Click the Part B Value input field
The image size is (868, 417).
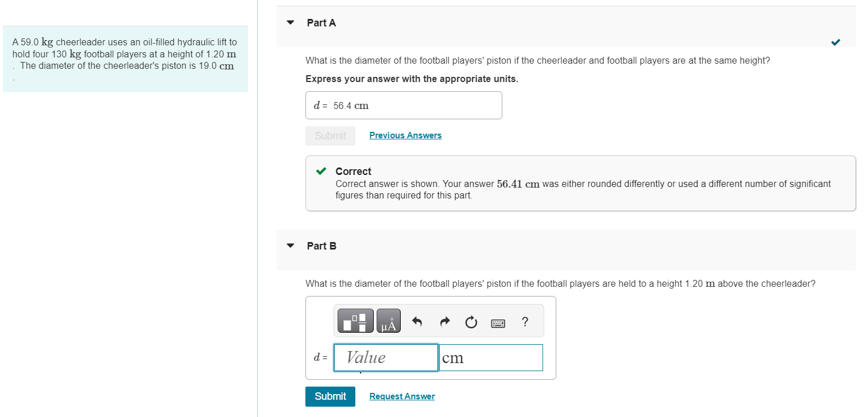386,357
